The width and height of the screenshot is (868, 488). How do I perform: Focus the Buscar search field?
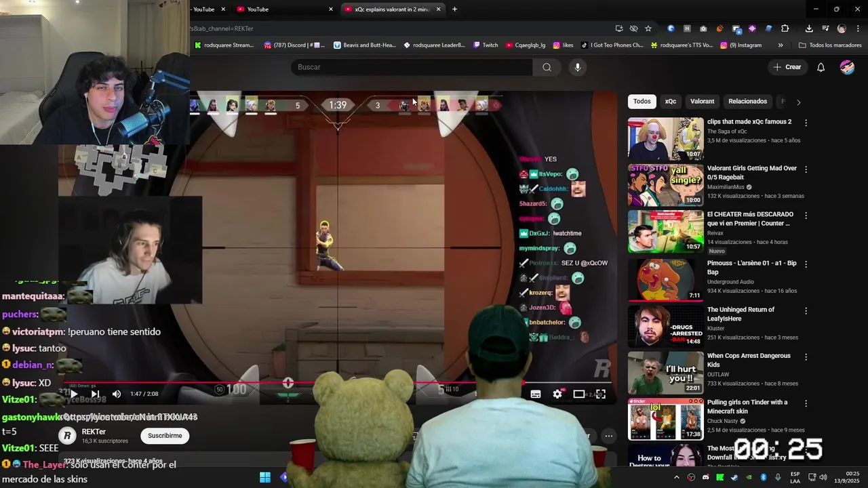[412, 67]
